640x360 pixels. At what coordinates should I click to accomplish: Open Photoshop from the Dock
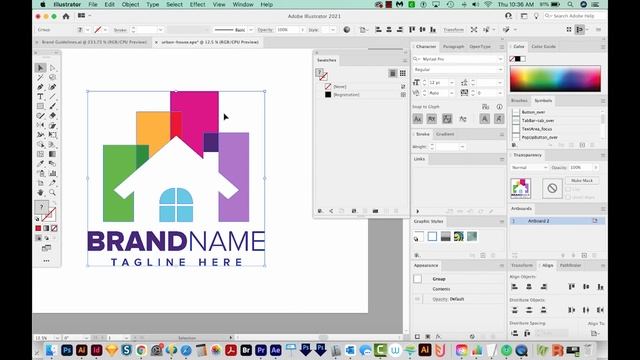coord(67,350)
